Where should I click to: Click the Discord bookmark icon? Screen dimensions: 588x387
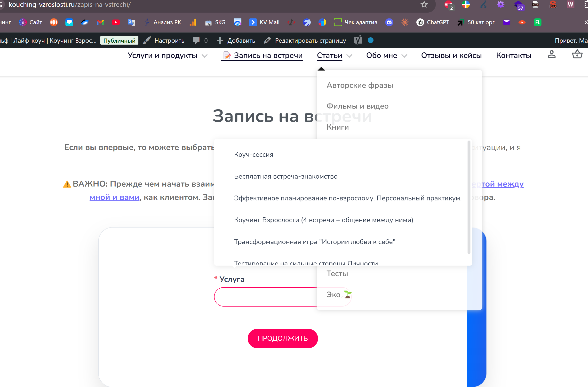[389, 22]
